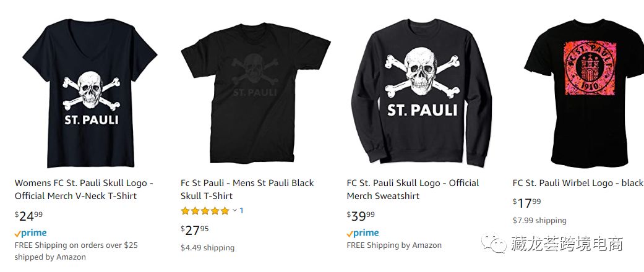Click the $27.95 price
Viewport: 644px width, 272px height.
[195, 230]
